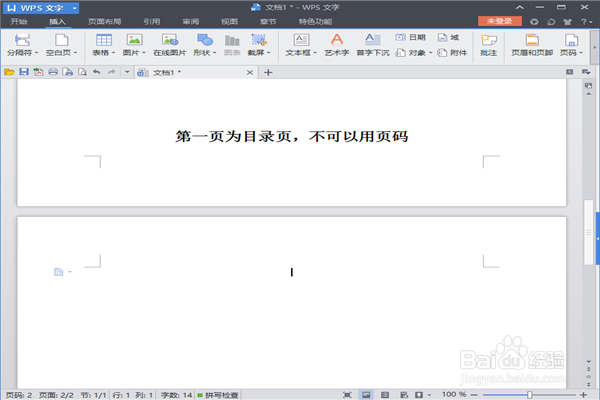Click the open folder icon in quick toolbar
Viewport: 600px width, 400px height.
coord(9,72)
